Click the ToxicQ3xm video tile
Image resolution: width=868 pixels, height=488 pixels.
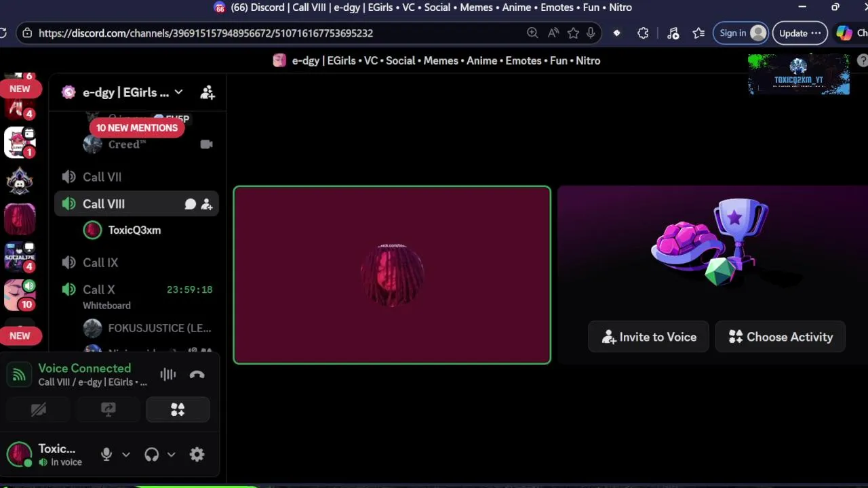[x=392, y=274]
